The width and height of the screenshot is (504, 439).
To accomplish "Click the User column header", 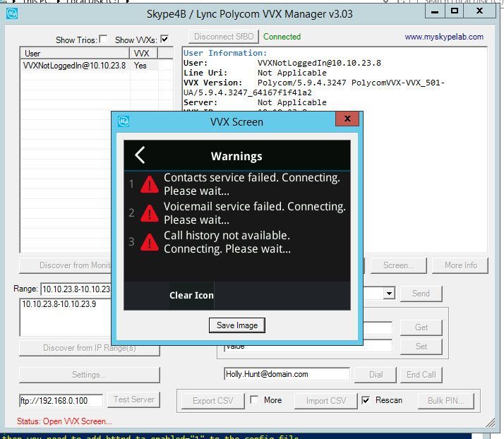I will pos(75,53).
